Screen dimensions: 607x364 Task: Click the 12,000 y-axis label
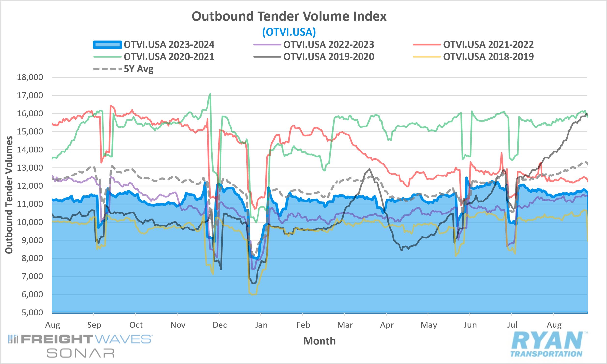click(30, 186)
